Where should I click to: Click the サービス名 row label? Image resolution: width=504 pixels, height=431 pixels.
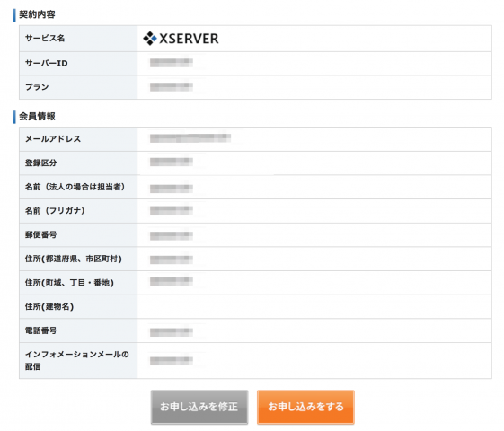pyautogui.click(x=45, y=39)
